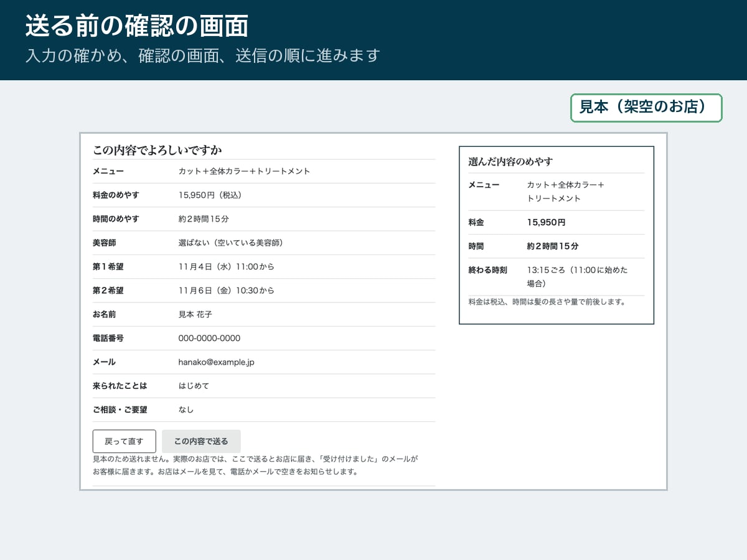This screenshot has width=747, height=560.
Task: Click the 戻って直す button
Action: click(x=124, y=441)
